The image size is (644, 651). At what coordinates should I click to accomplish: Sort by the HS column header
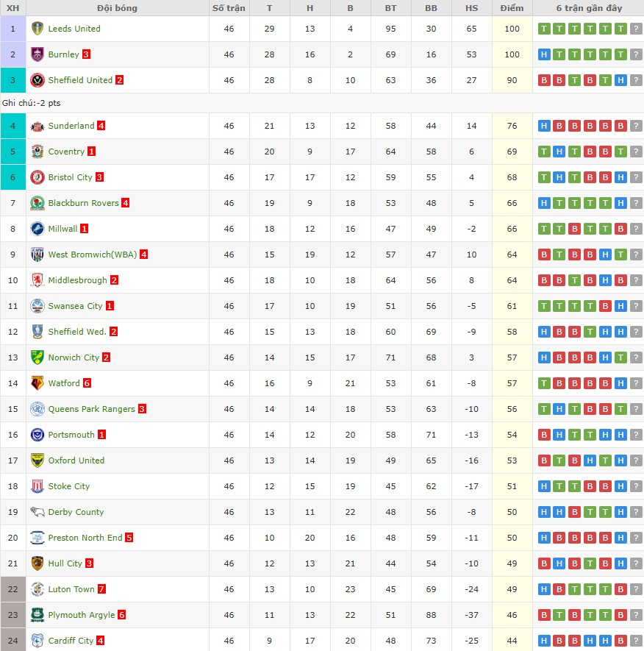472,8
